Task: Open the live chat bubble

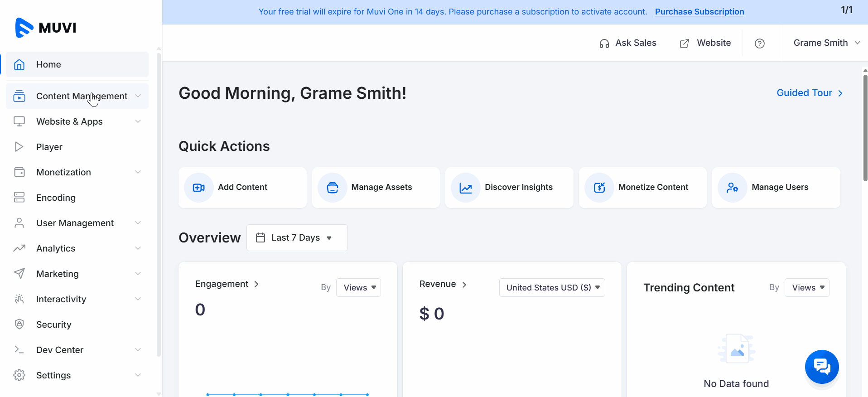Action: click(822, 367)
